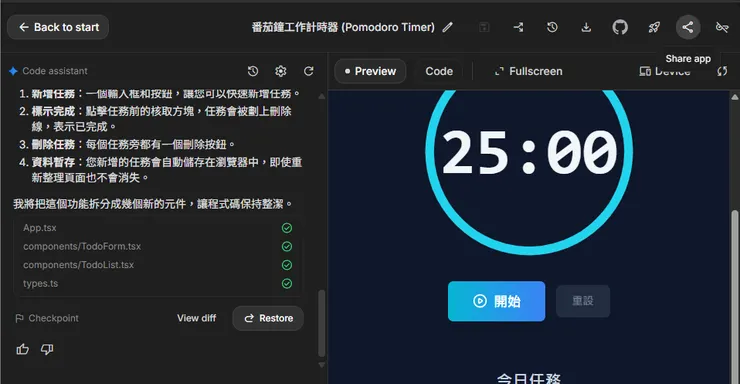Click the 重設 reset button

click(x=583, y=301)
